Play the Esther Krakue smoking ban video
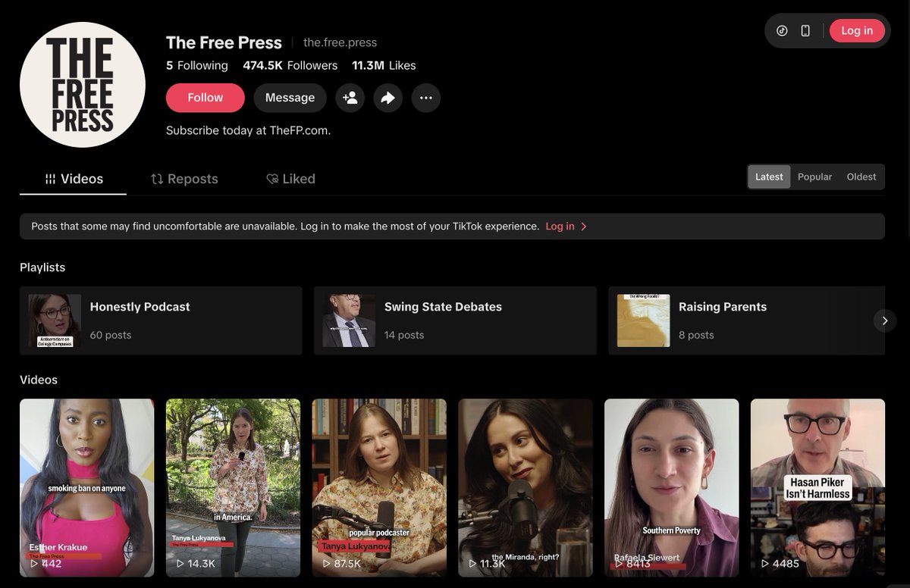 (86, 488)
